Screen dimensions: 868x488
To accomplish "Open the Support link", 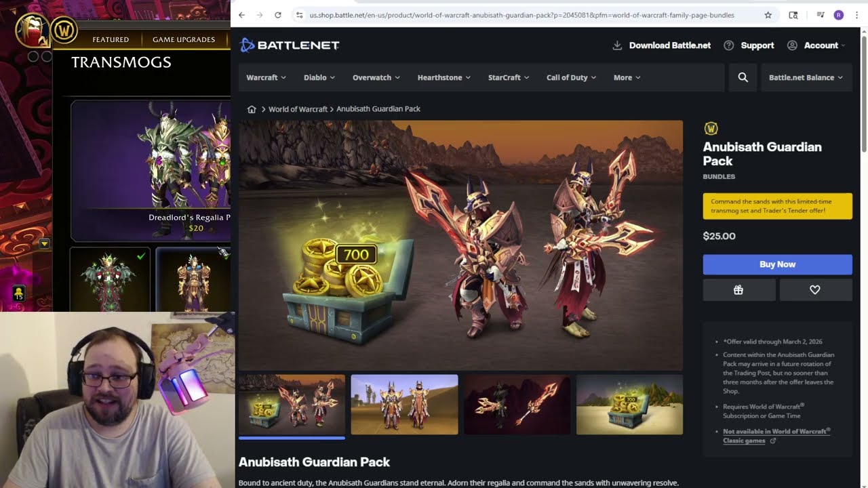I will click(x=749, y=45).
